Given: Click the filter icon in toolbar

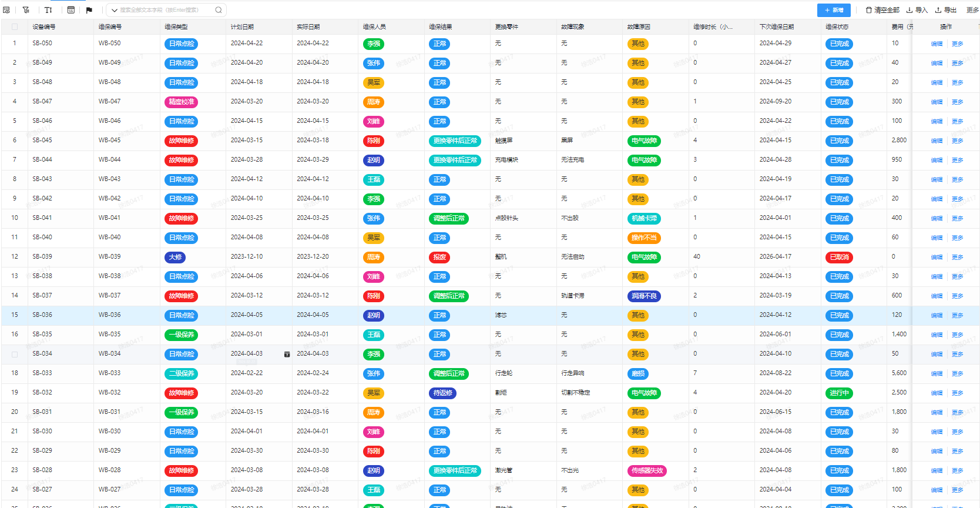Looking at the screenshot, I should [26, 10].
